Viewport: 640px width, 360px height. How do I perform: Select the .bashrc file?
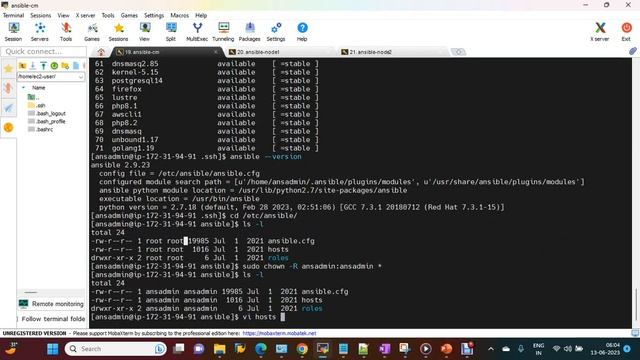(x=40, y=129)
